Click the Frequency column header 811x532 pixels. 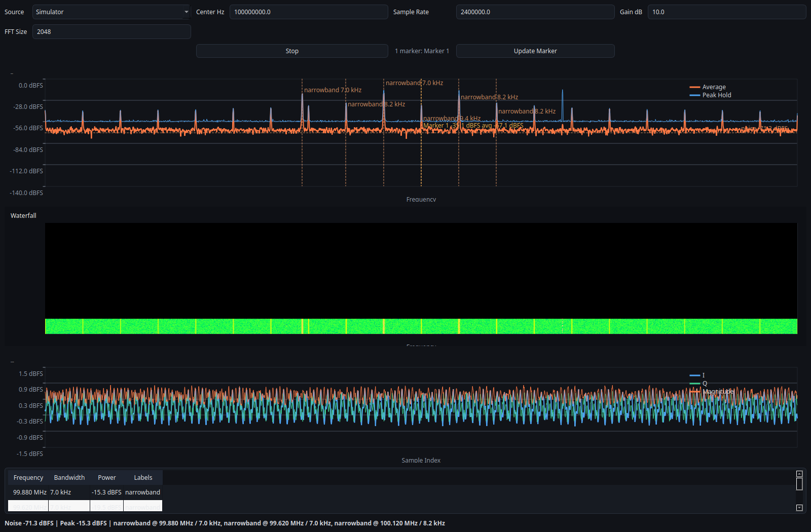pos(28,477)
